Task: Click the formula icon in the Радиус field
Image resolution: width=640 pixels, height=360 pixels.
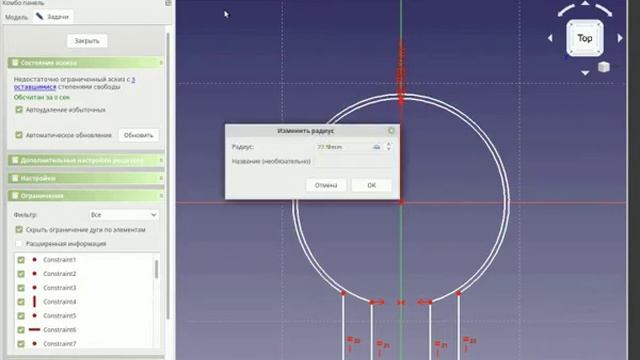Action: [x=376, y=147]
